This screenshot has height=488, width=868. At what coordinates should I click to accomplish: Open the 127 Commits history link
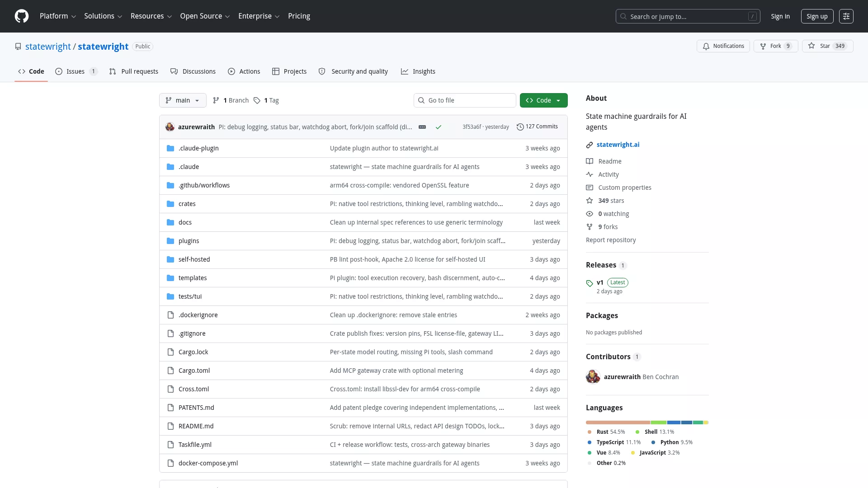tap(537, 127)
